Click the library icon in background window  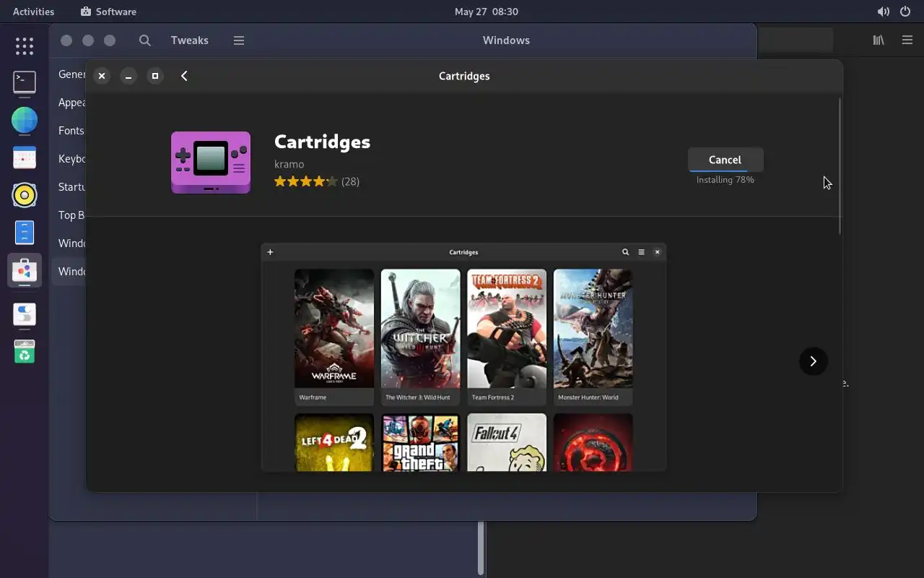coord(879,40)
